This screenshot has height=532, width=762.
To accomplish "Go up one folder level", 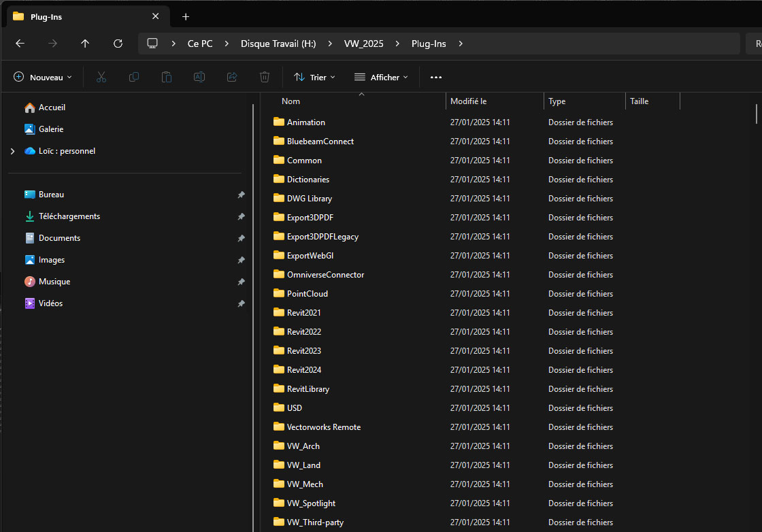I will tap(85, 44).
